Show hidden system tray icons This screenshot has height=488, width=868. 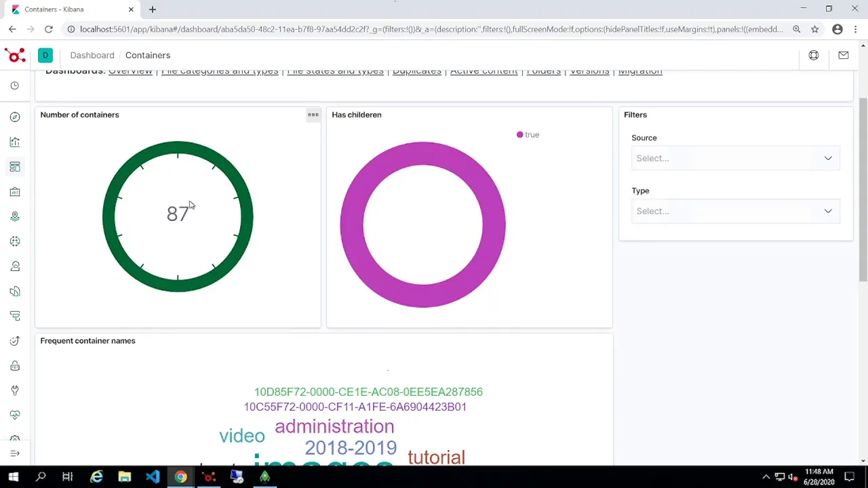766,477
